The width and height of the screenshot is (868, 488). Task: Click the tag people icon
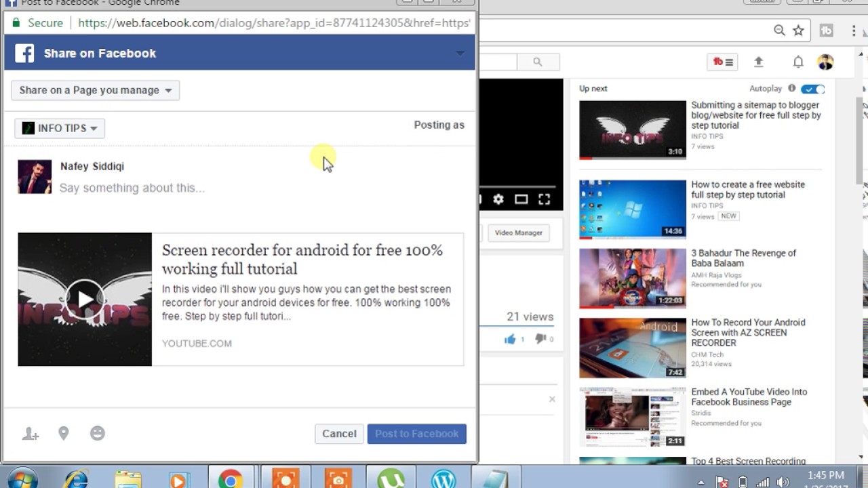coord(31,434)
